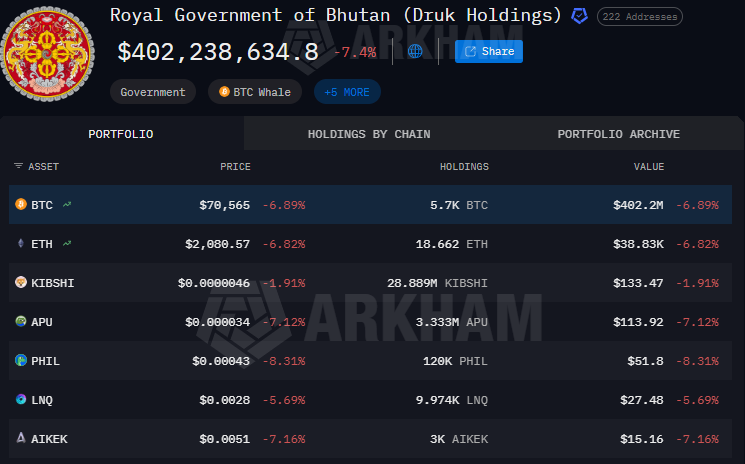Click the KIBSHI token icon

(20, 283)
